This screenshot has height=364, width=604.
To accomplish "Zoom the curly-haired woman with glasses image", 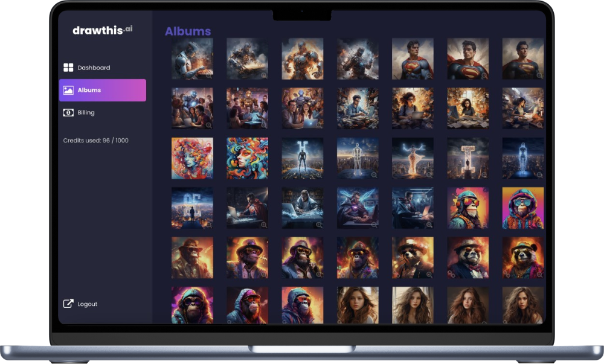I will click(429, 125).
